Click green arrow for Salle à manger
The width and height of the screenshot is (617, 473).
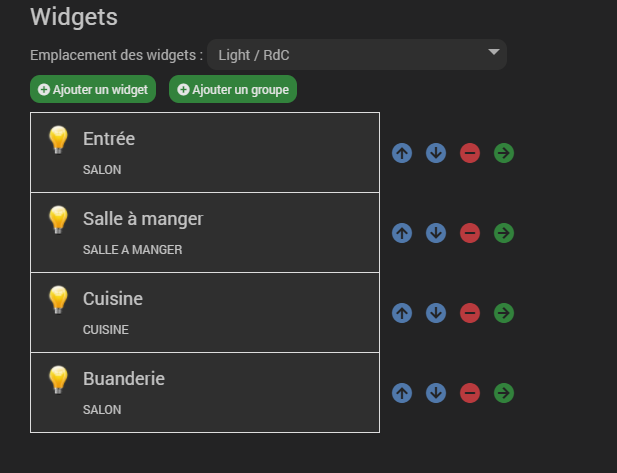[504, 233]
